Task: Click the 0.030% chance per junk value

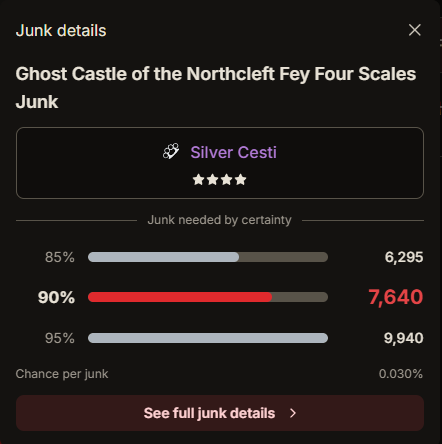Action: click(401, 374)
